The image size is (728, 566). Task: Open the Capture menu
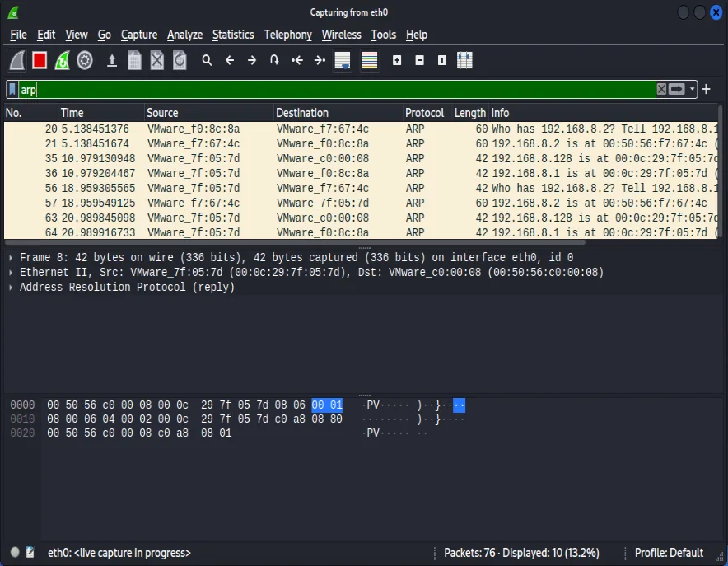139,35
